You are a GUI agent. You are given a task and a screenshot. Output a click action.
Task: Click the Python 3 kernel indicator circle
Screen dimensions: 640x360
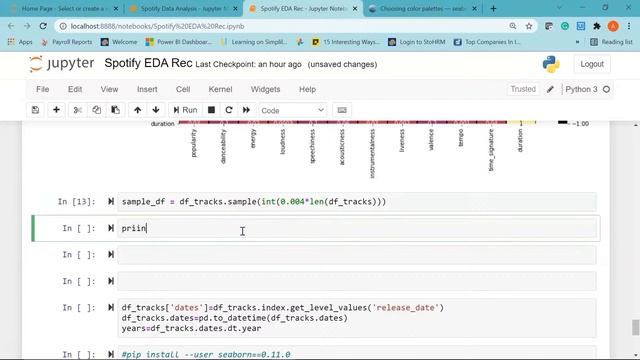point(607,89)
